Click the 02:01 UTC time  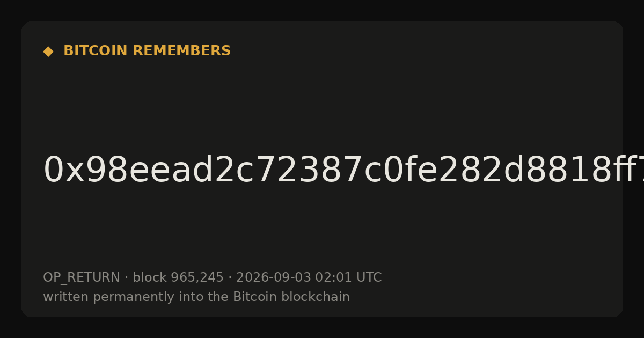[348, 277]
